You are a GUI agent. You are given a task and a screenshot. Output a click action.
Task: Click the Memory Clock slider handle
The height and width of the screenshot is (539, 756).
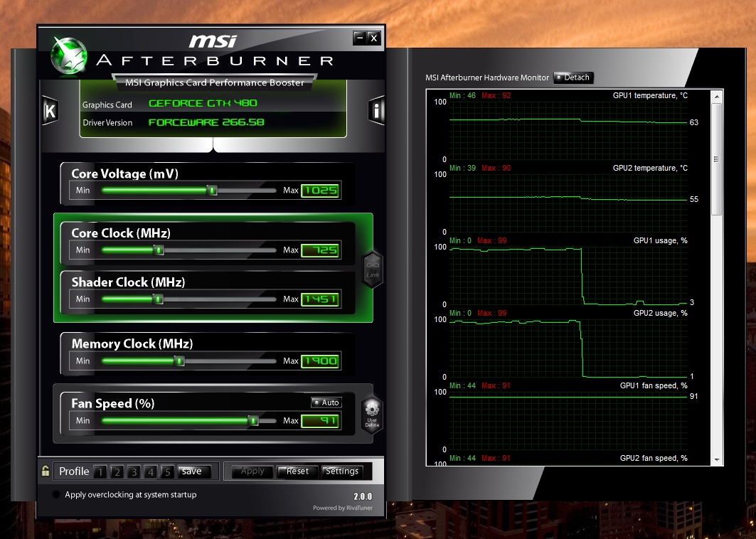point(179,361)
